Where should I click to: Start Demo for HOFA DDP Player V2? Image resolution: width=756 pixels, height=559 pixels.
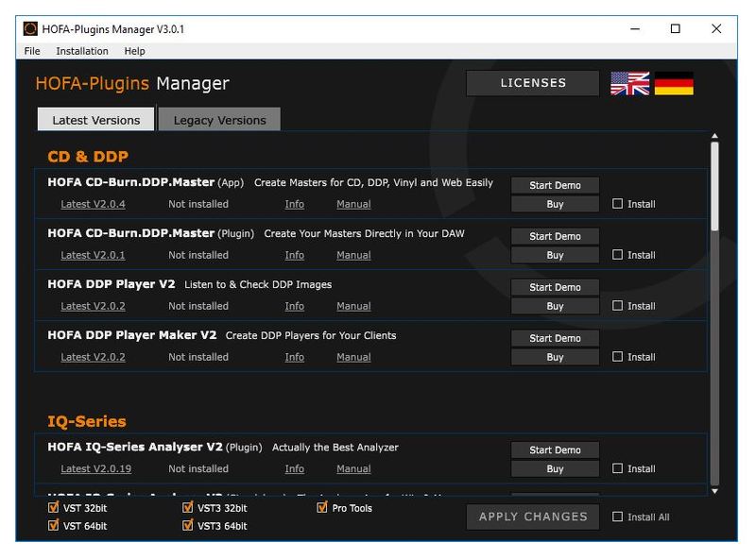555,287
